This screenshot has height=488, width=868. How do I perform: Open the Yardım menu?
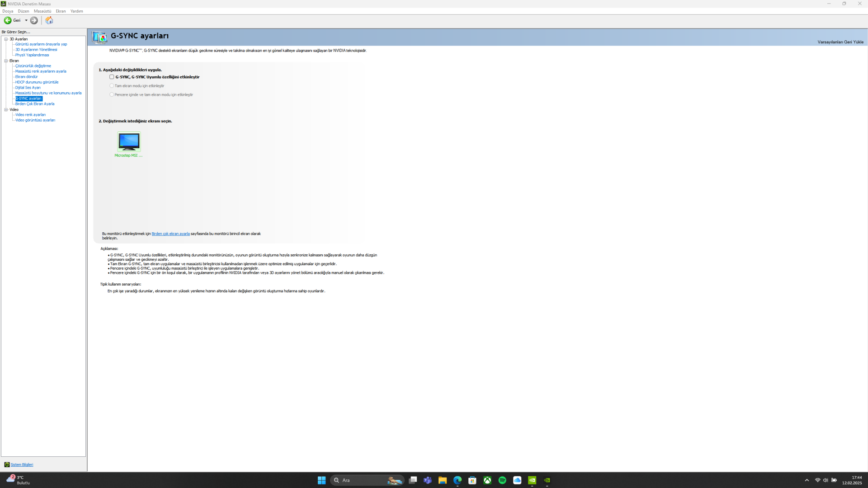[x=76, y=11]
